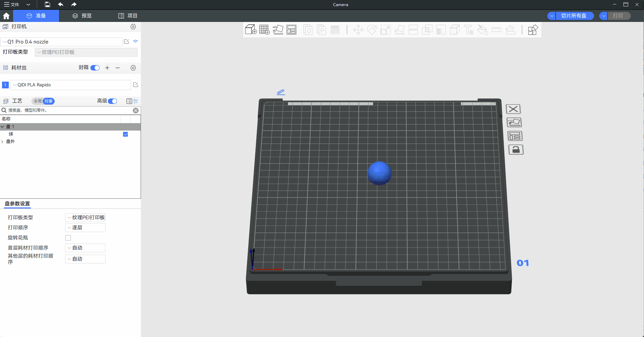Screen dimensions: 644x337
Task: Toggle the 高级 advanced mode switch
Action: [113, 101]
